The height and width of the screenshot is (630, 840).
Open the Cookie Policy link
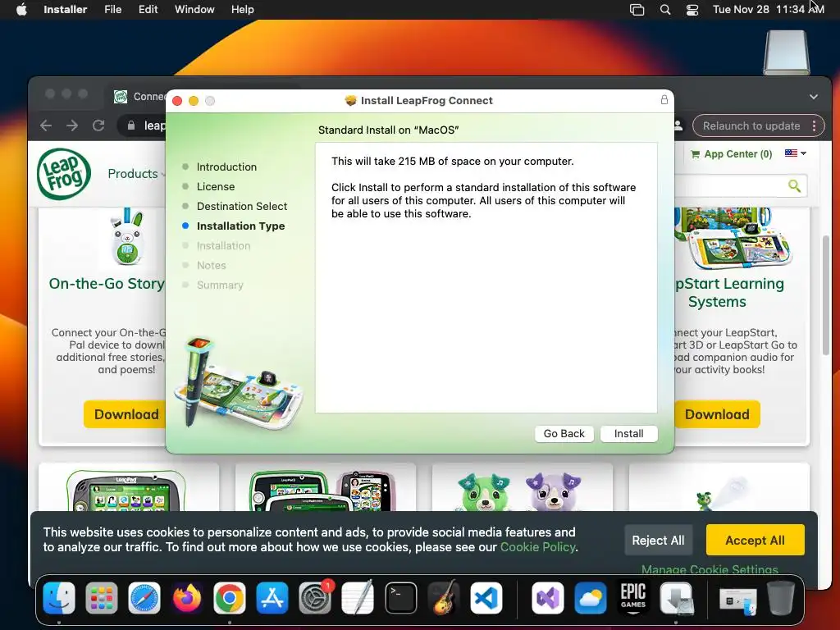[x=538, y=547]
